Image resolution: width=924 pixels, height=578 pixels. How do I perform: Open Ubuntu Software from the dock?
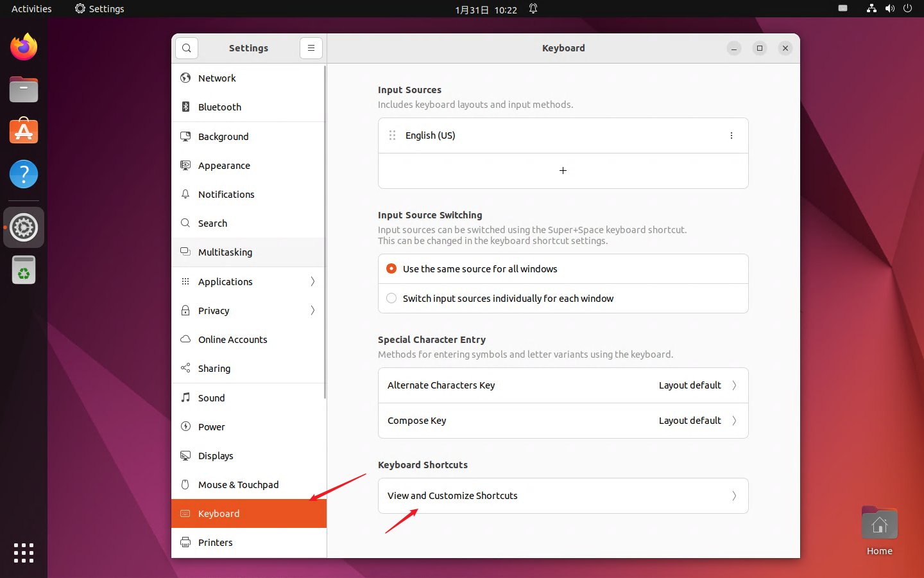coord(24,132)
